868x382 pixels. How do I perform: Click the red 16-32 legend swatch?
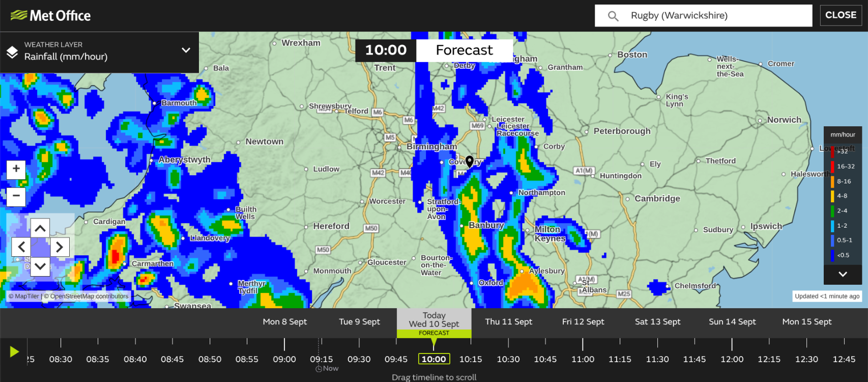pyautogui.click(x=833, y=167)
